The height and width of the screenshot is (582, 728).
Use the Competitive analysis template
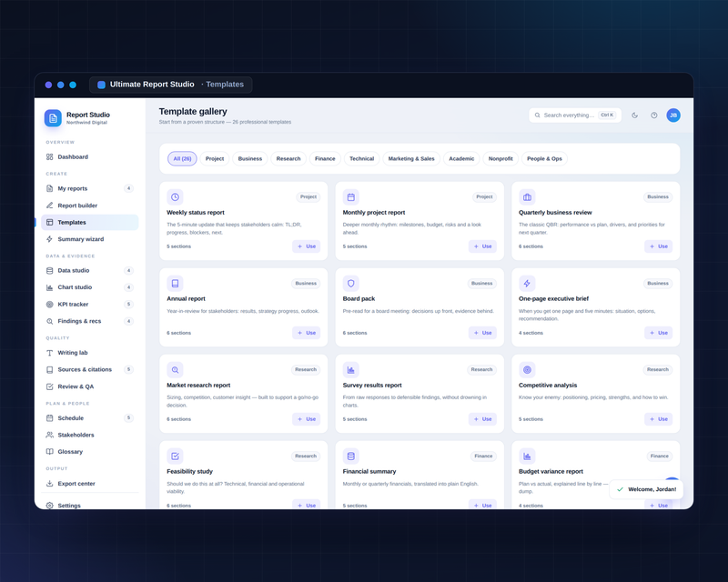[658, 419]
